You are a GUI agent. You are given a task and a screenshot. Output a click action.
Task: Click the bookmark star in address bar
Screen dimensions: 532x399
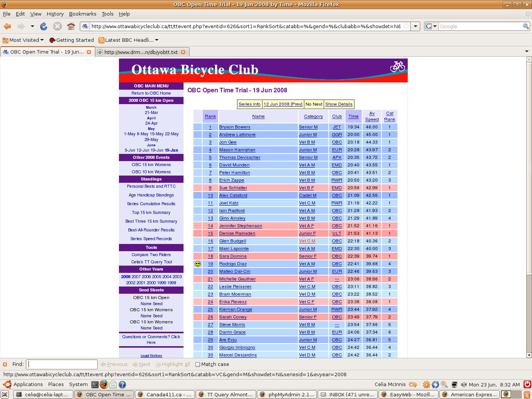click(x=406, y=26)
